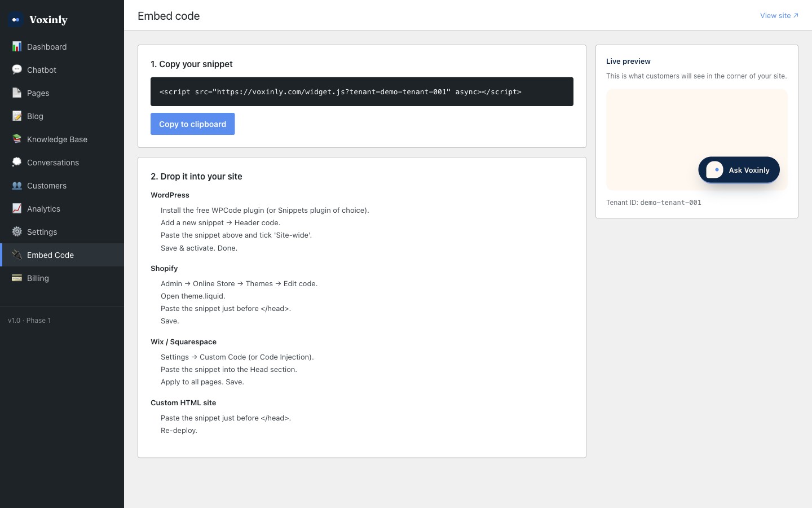This screenshot has width=812, height=508.
Task: Click 'Apply to all pages. Save.' line
Action: pos(202,382)
